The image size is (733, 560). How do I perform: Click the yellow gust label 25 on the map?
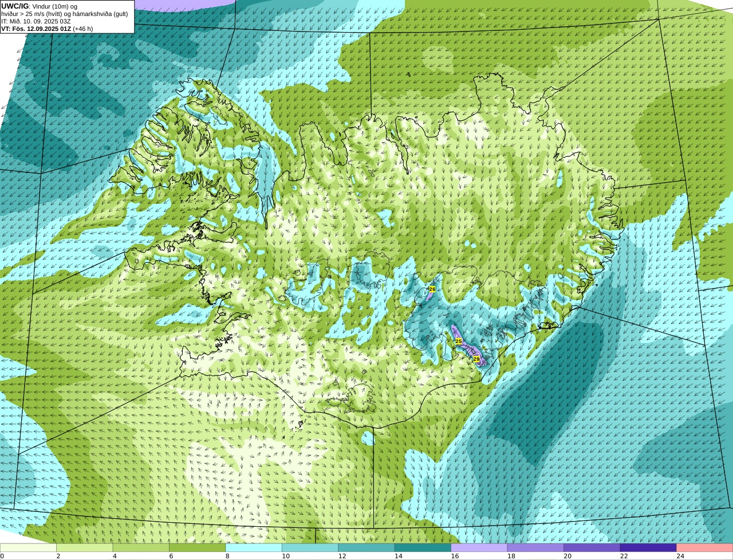(x=459, y=341)
